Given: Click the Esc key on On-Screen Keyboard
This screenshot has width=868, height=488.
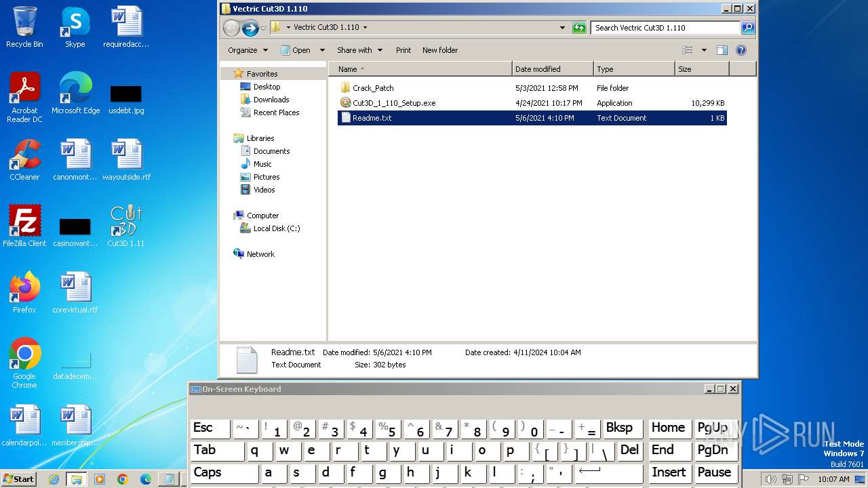Looking at the screenshot, I should coord(210,428).
